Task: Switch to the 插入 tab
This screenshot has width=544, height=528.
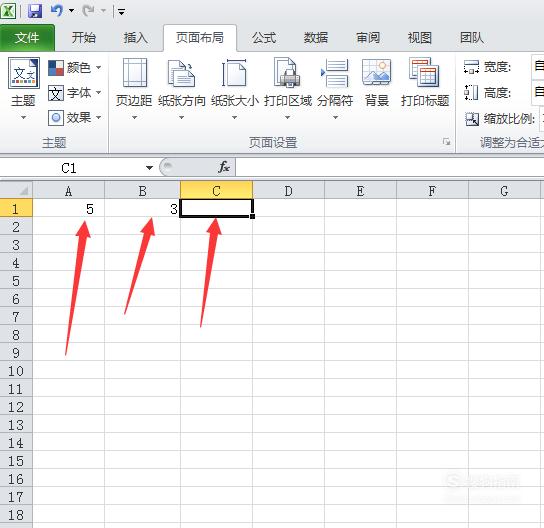Action: tap(136, 37)
